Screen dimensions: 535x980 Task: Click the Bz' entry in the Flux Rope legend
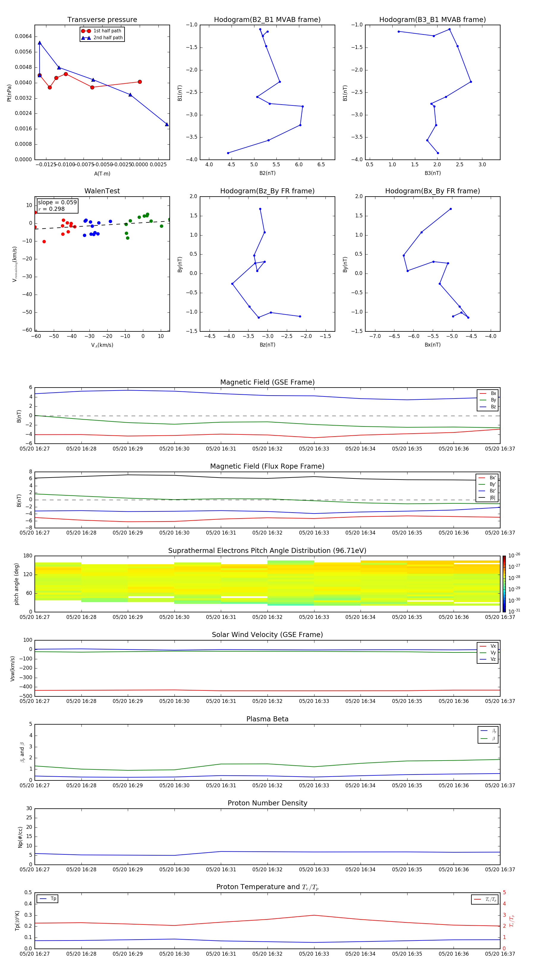coord(487,491)
